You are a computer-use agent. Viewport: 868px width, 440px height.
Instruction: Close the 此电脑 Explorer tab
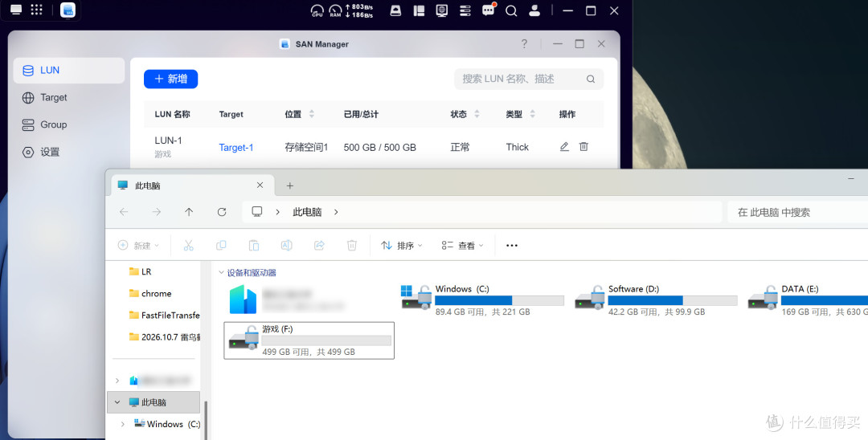(x=260, y=185)
